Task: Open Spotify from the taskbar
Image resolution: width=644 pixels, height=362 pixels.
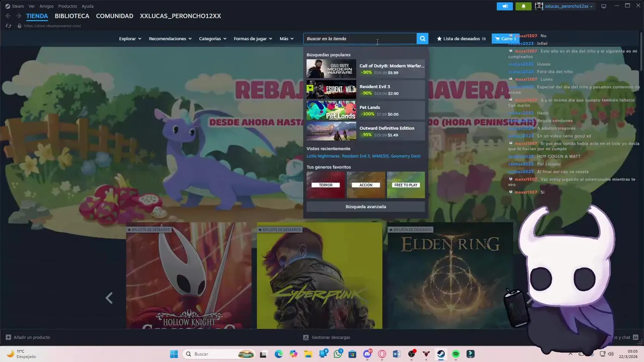Action: (x=456, y=354)
